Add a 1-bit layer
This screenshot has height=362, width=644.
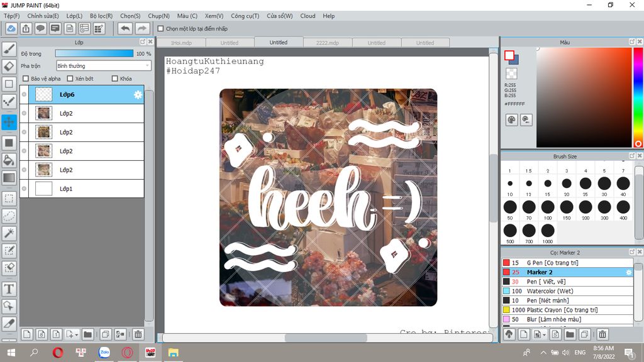pyautogui.click(x=56, y=334)
